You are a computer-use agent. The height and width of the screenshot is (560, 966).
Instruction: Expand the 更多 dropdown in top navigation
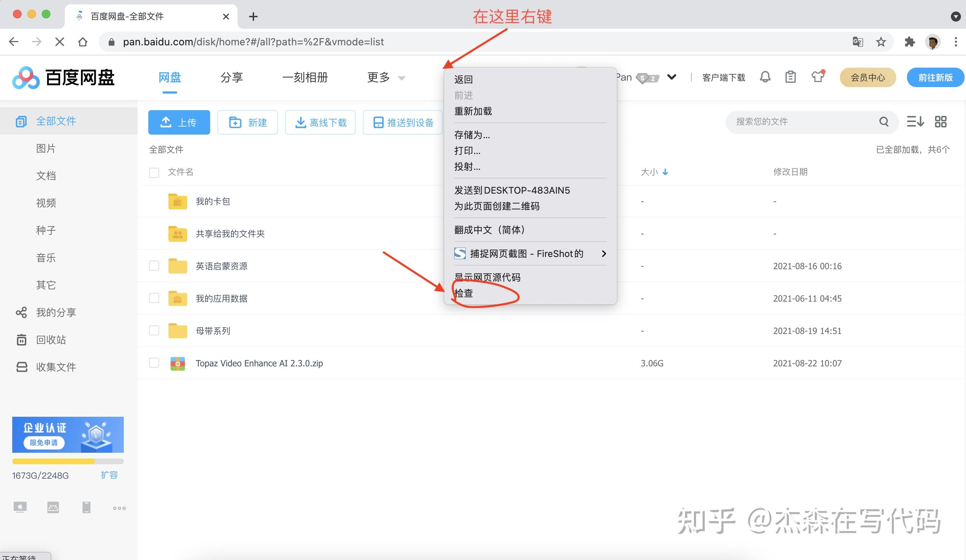[387, 77]
